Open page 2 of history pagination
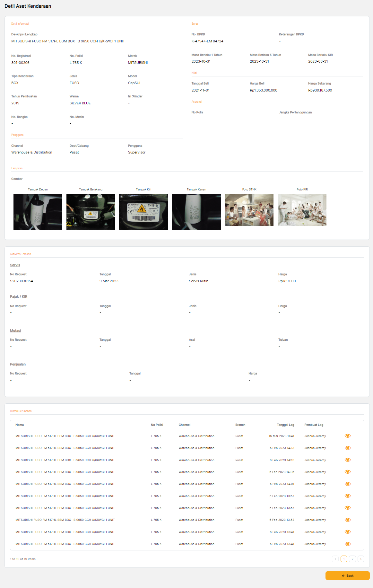Screen dimensions: 373x588 (x=352, y=559)
